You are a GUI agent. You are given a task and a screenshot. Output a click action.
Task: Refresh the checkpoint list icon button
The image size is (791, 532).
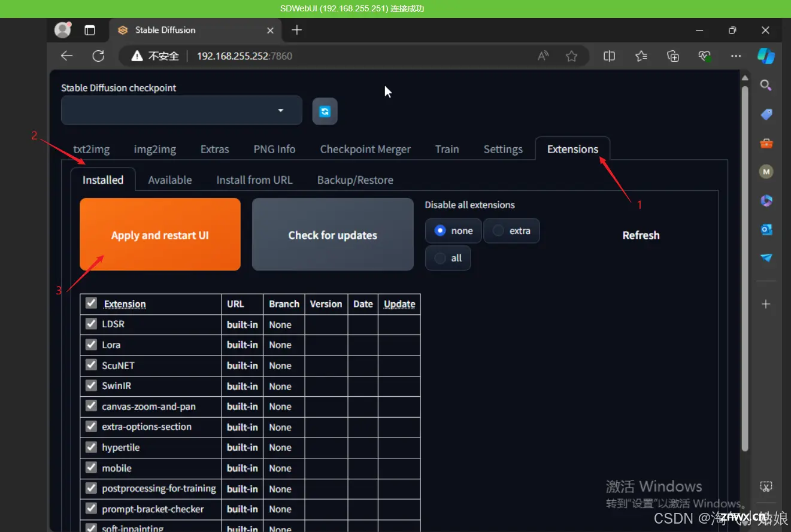(325, 111)
